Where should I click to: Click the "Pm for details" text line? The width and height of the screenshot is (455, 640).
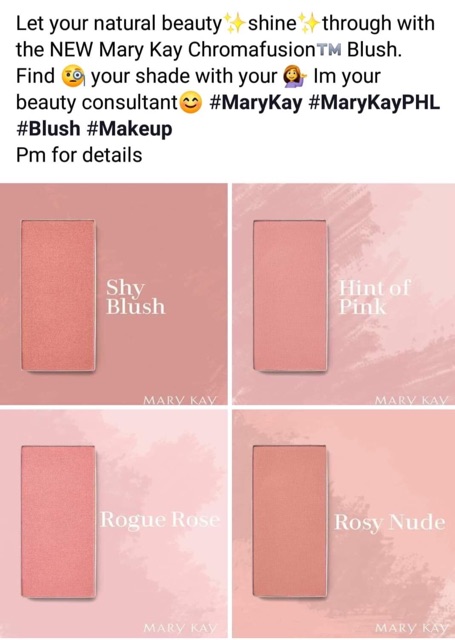point(79,155)
